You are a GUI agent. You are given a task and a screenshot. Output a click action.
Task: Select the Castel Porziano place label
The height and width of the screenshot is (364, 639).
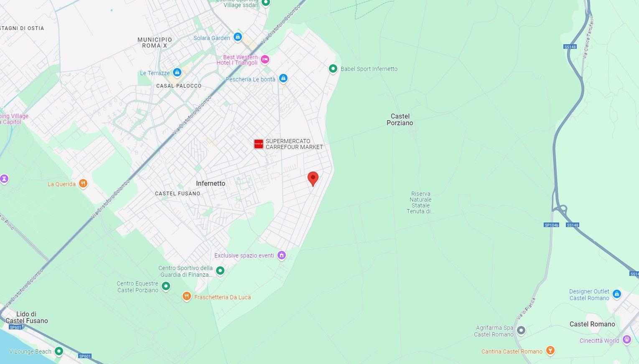(400, 119)
